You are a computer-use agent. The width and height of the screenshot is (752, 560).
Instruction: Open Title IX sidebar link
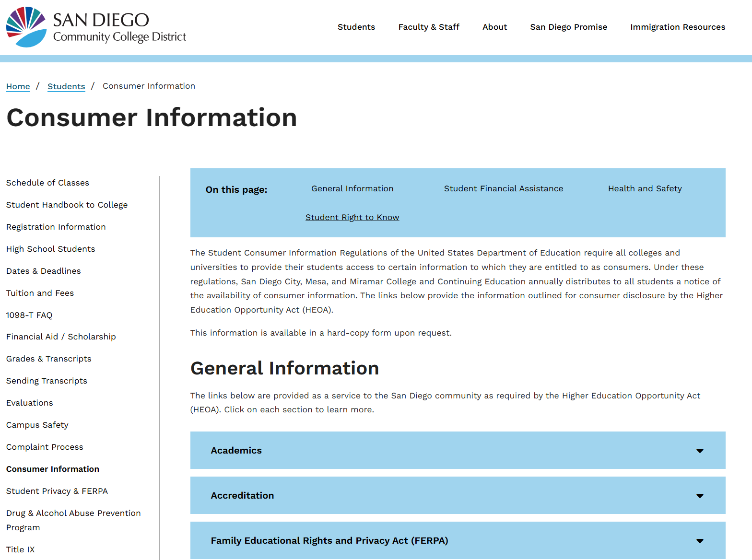click(21, 549)
